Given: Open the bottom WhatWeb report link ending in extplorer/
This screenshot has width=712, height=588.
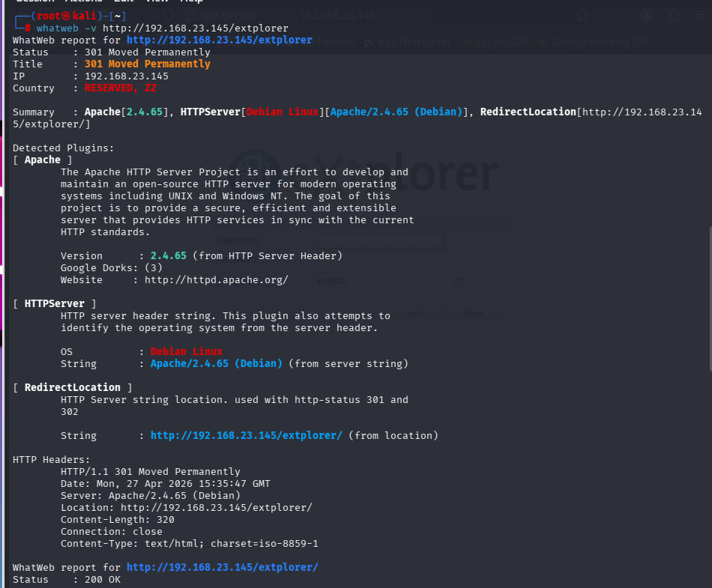Looking at the screenshot, I should 222,568.
